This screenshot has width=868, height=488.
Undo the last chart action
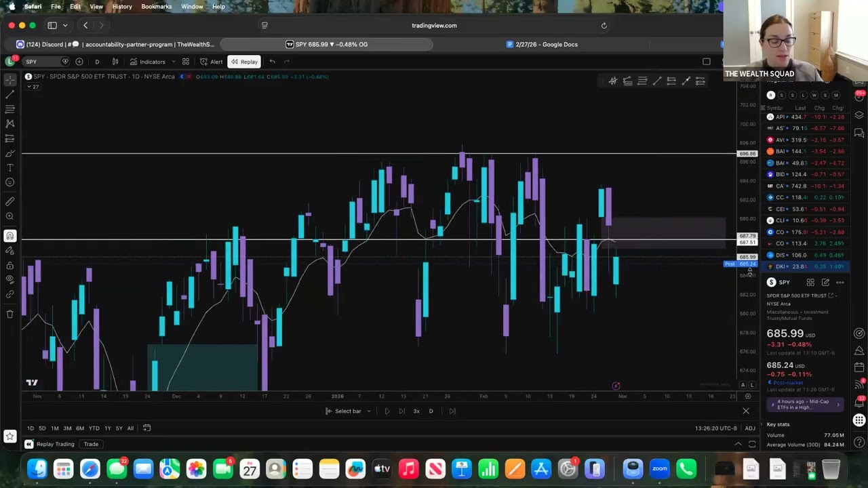click(x=272, y=62)
